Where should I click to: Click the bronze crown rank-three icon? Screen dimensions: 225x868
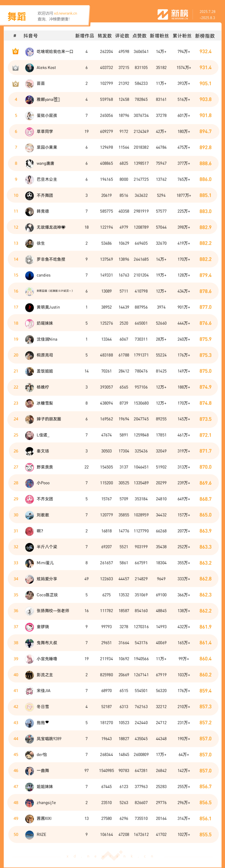tap(15, 84)
